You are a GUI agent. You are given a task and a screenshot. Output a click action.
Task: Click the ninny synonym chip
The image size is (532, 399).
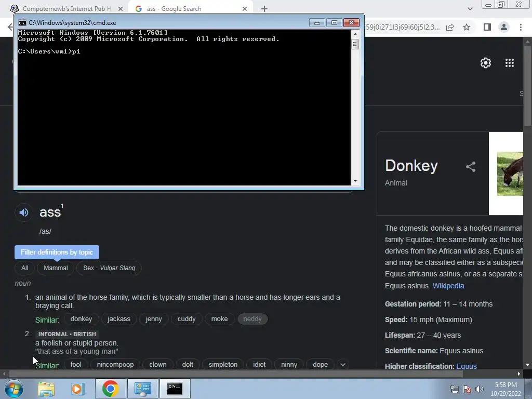point(289,364)
